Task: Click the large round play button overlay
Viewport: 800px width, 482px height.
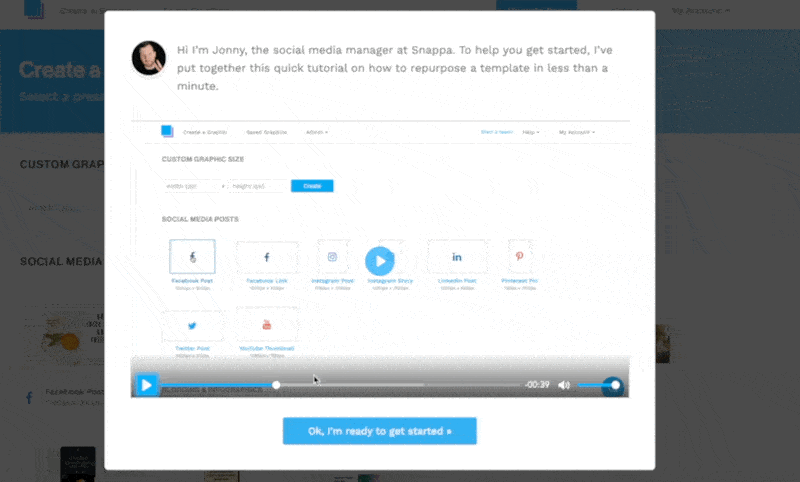Action: [380, 261]
